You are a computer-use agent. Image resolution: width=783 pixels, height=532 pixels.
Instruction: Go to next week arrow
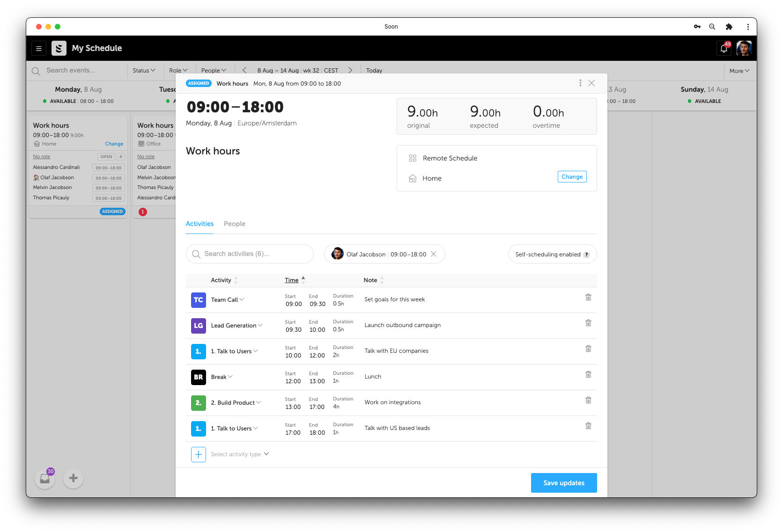coord(350,70)
